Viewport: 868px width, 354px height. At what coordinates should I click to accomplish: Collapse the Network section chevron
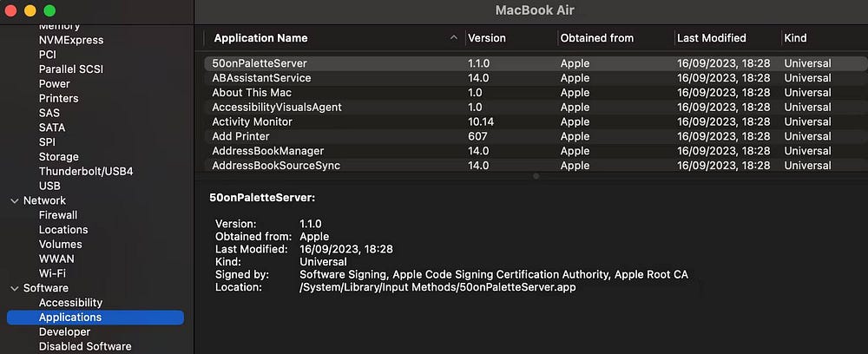pos(15,200)
